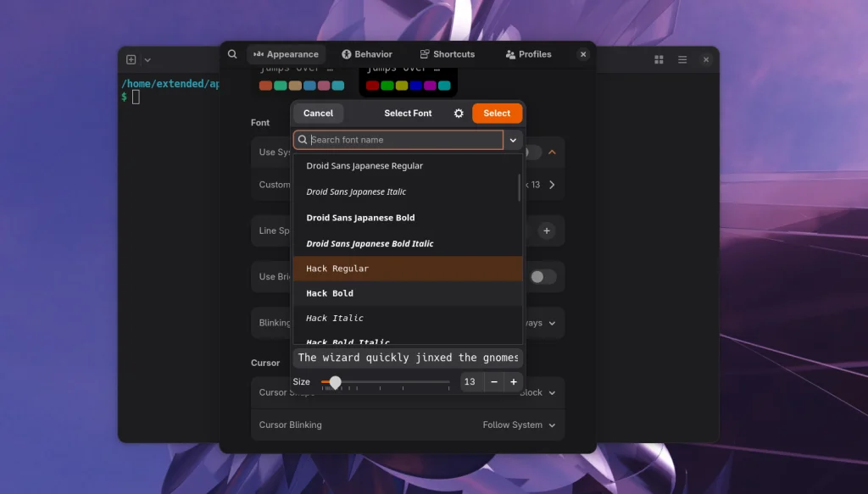
Task: Switch to the Shortcuts tab
Action: click(448, 54)
